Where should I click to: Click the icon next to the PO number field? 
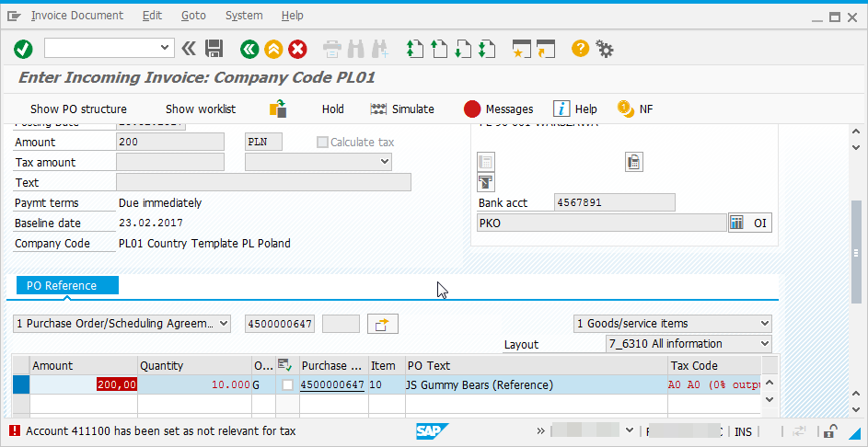[x=382, y=324]
